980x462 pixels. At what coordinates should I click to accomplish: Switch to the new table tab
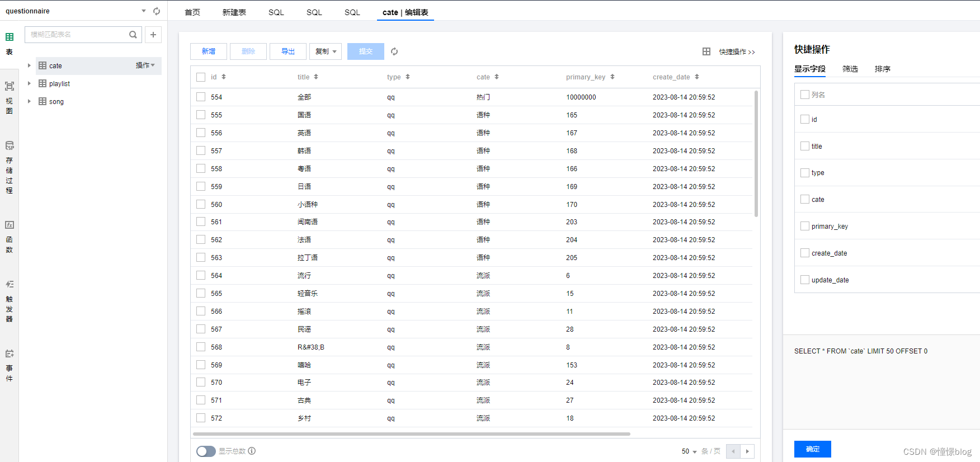pyautogui.click(x=234, y=12)
